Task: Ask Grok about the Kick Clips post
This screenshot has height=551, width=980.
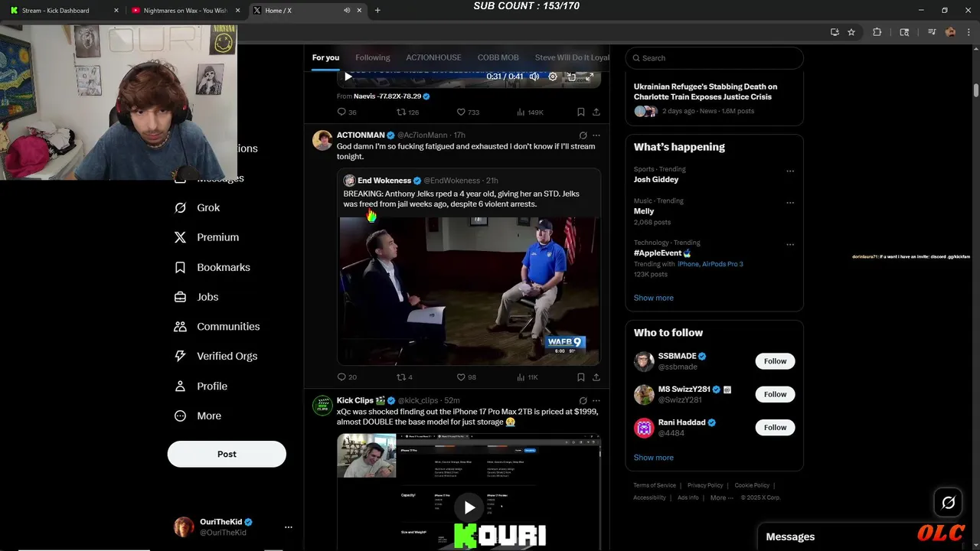Action: pos(583,400)
